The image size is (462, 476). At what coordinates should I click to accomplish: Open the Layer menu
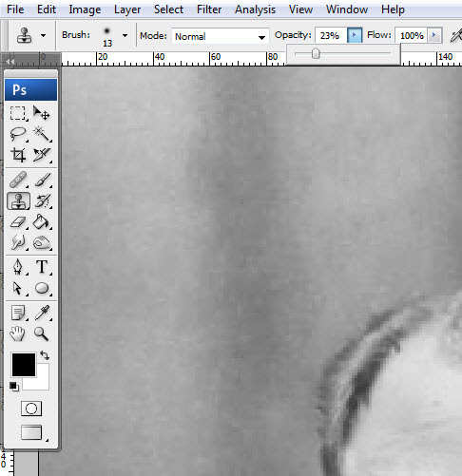[127, 10]
